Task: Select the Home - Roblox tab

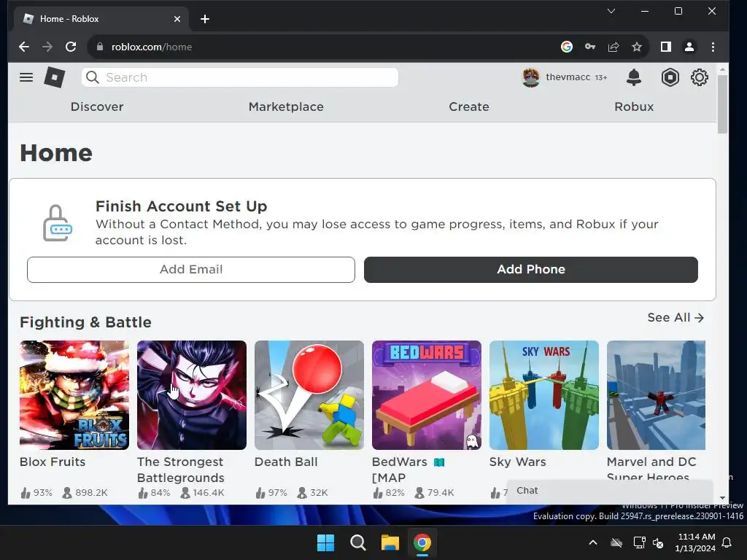Action: pos(101,19)
